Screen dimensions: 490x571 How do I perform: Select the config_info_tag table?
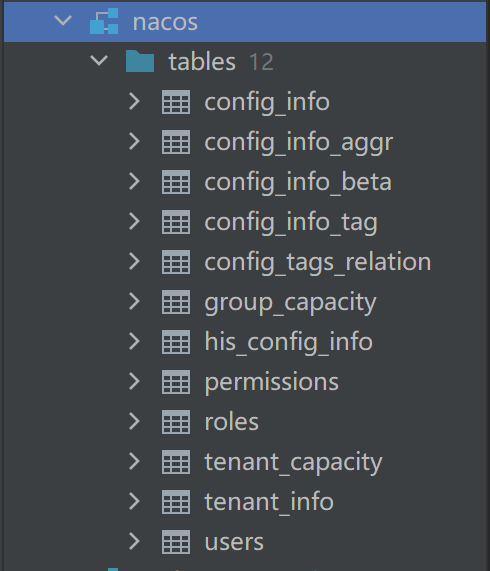pyautogui.click(x=291, y=222)
